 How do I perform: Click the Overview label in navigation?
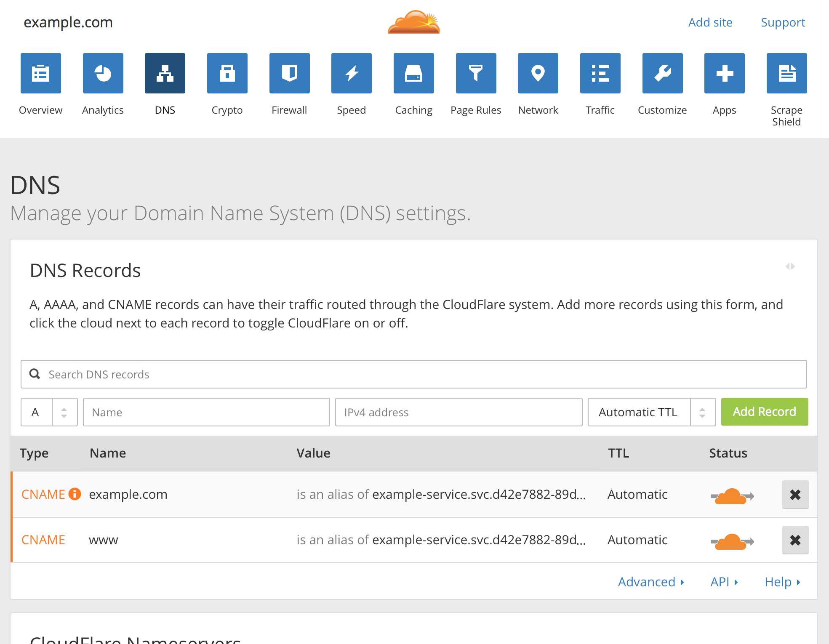tap(41, 110)
